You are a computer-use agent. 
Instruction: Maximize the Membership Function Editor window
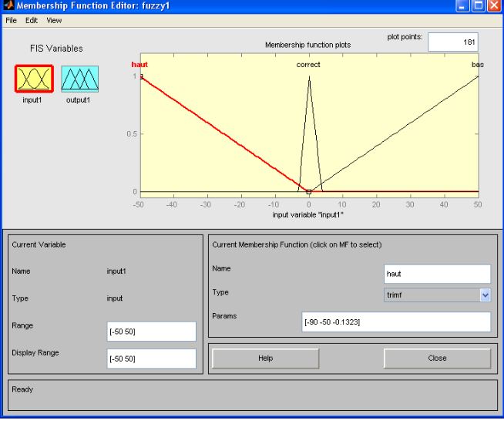[476, 7]
